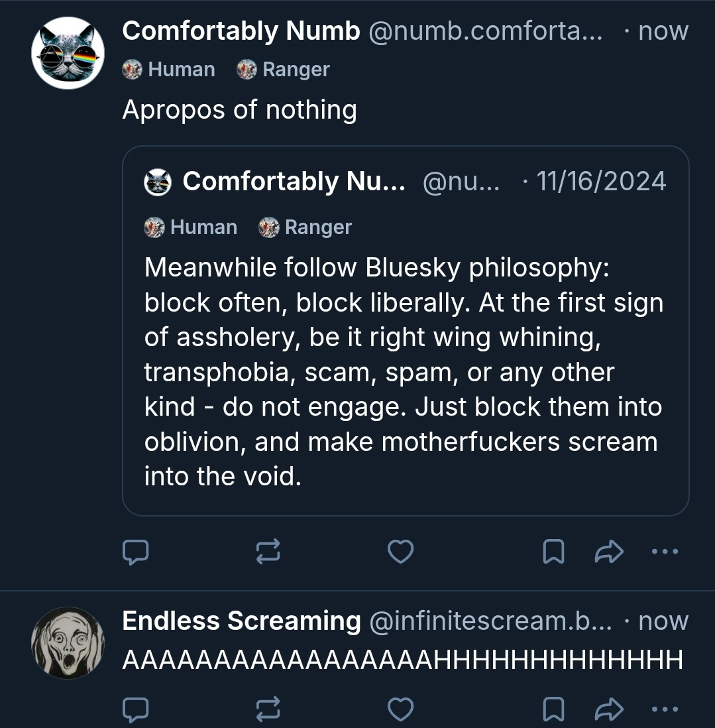The width and height of the screenshot is (715, 728).
Task: Reply to the Endless Screaming post
Action: pyautogui.click(x=135, y=709)
